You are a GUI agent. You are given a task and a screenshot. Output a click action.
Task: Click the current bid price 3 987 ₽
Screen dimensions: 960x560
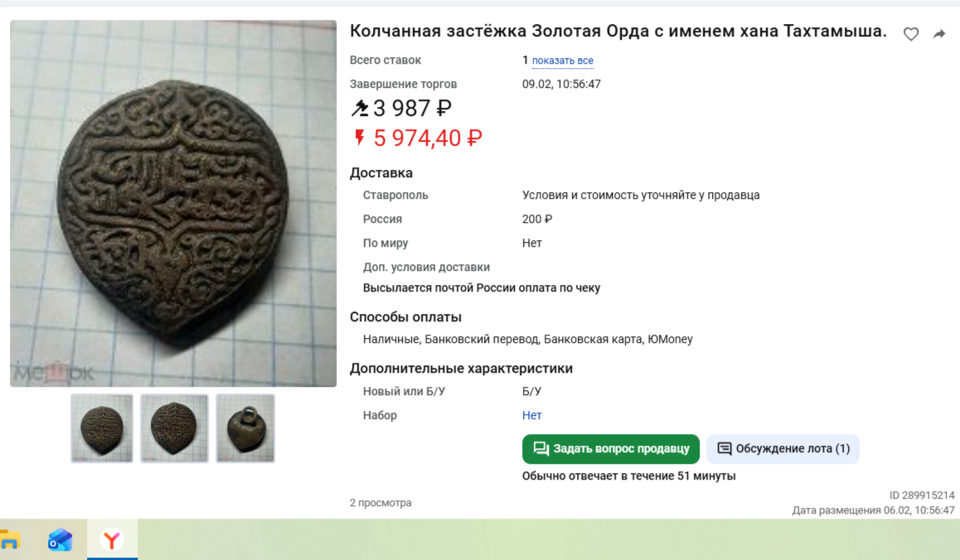click(x=412, y=109)
